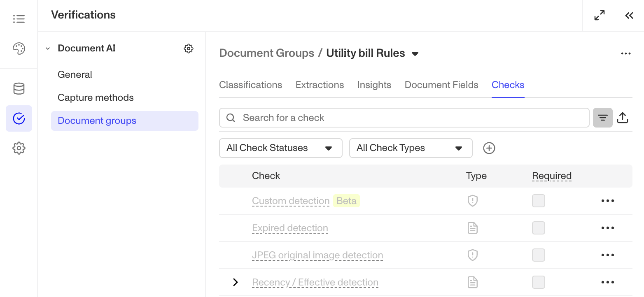The image size is (644, 297).
Task: Enable Required for Expired detection
Action: pos(539,228)
